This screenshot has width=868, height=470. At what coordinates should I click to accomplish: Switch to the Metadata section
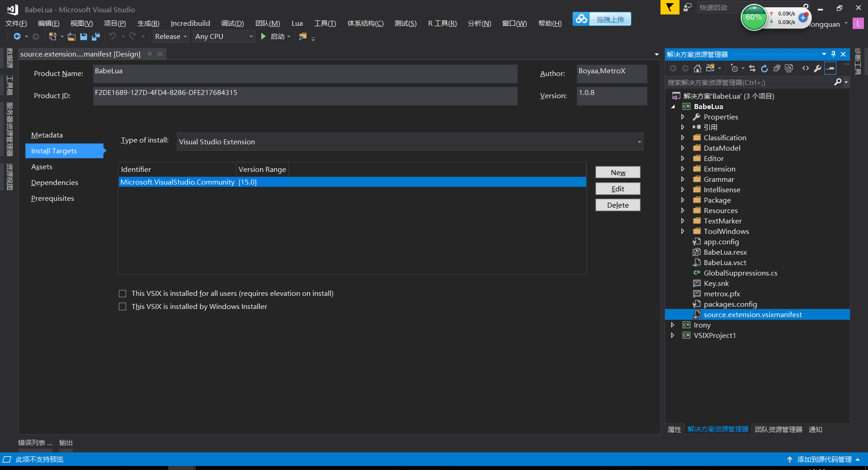pyautogui.click(x=47, y=135)
